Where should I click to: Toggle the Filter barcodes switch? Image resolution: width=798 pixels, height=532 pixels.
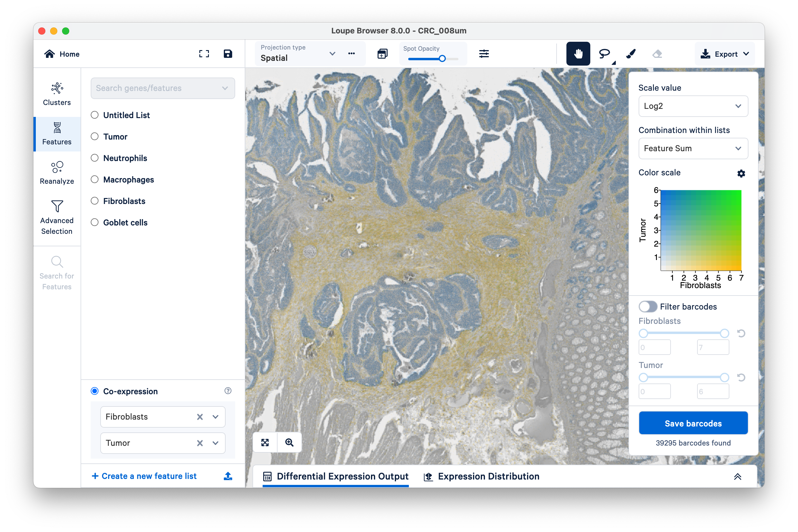point(648,306)
